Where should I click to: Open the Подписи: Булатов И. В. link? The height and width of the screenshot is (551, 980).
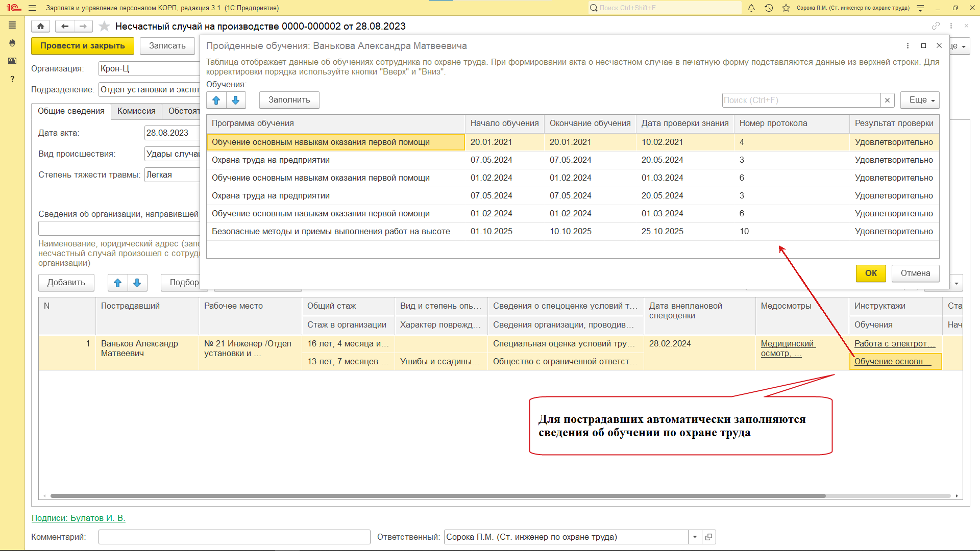coord(78,518)
